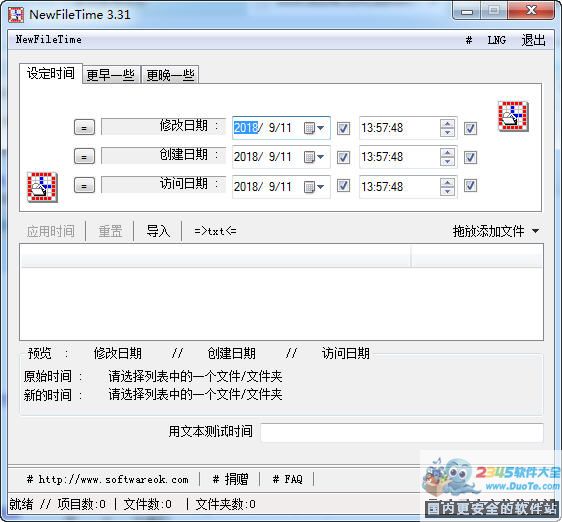Click the = button beside 创建日期
Viewport: 562px width, 522px height.
(84, 157)
